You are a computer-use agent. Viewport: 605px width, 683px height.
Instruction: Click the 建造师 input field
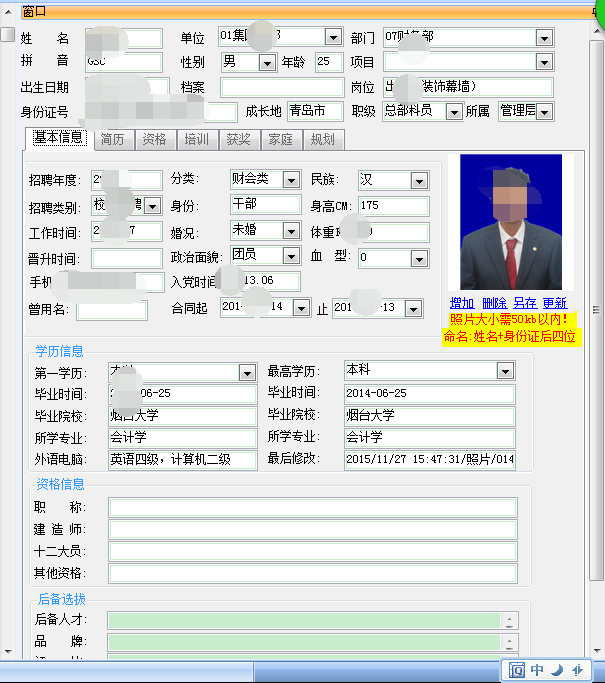pos(313,530)
